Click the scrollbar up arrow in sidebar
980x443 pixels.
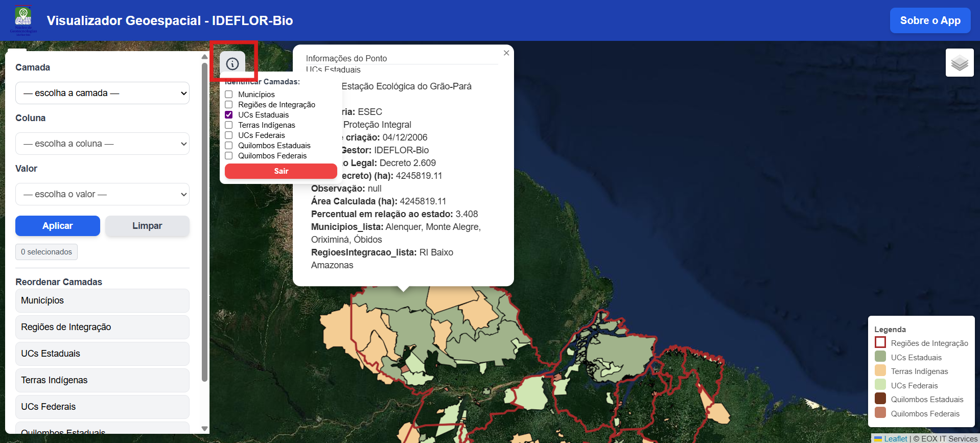tap(204, 57)
